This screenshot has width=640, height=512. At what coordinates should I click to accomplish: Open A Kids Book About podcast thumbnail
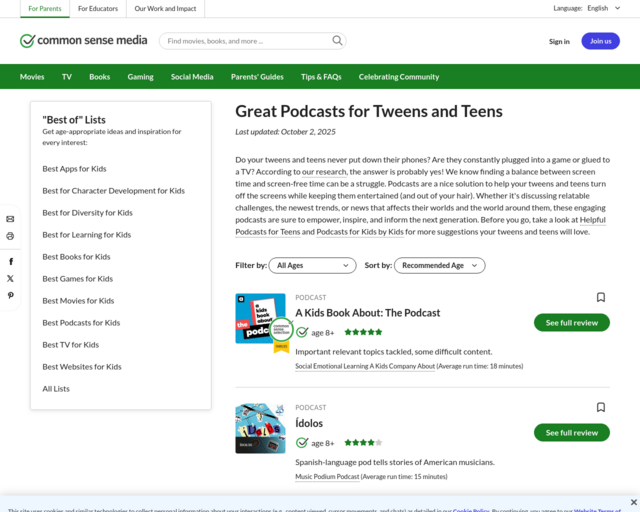[x=260, y=318]
